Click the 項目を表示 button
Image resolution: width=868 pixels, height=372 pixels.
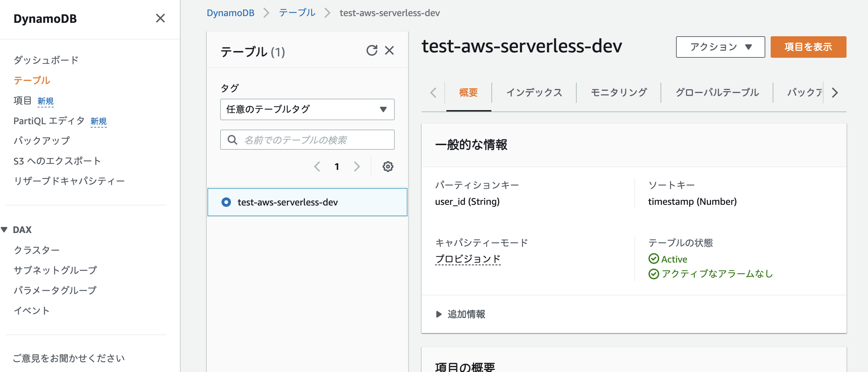pyautogui.click(x=808, y=47)
